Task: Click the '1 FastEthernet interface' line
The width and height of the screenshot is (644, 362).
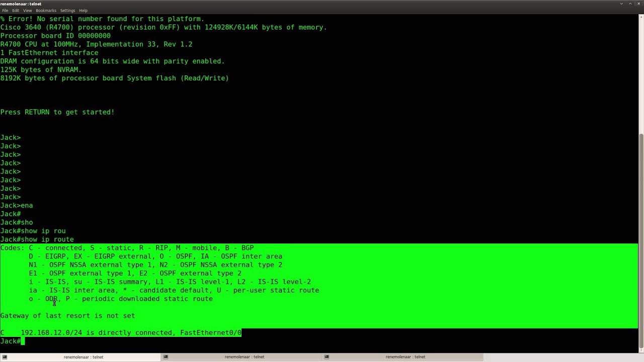Action: coord(49,53)
